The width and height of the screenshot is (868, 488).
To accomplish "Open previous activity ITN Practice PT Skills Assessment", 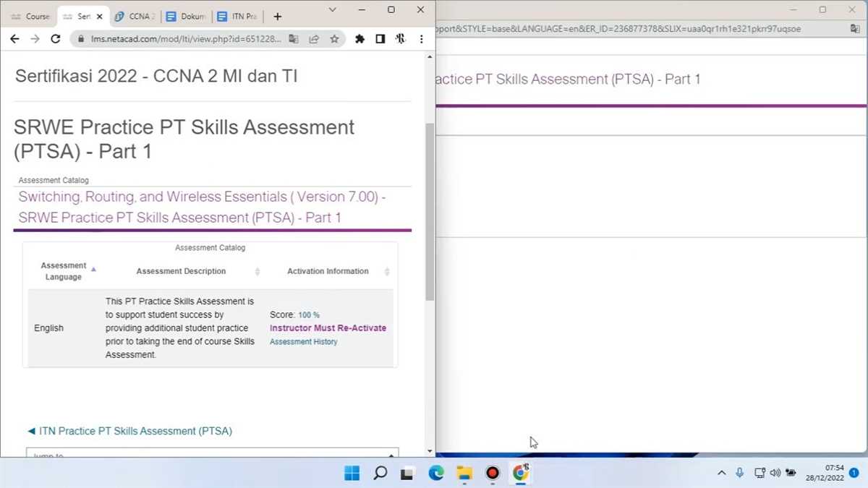I will [x=129, y=431].
